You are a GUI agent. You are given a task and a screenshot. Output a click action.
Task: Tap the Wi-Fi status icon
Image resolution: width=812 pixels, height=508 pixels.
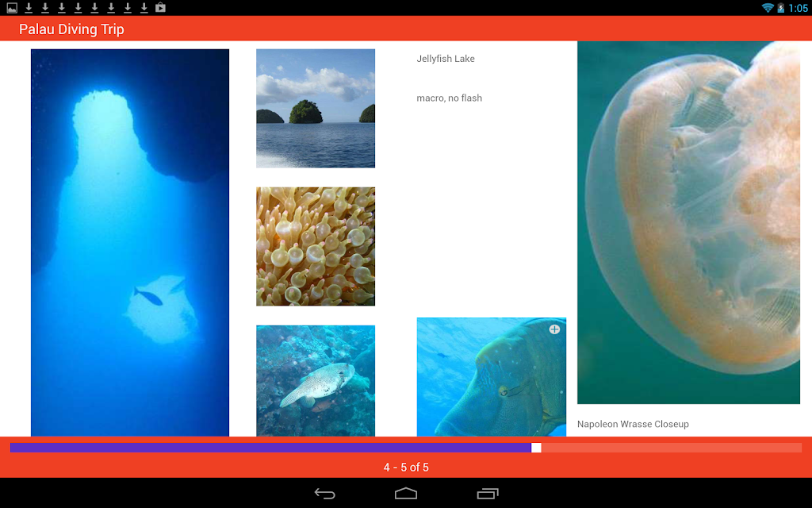768,8
